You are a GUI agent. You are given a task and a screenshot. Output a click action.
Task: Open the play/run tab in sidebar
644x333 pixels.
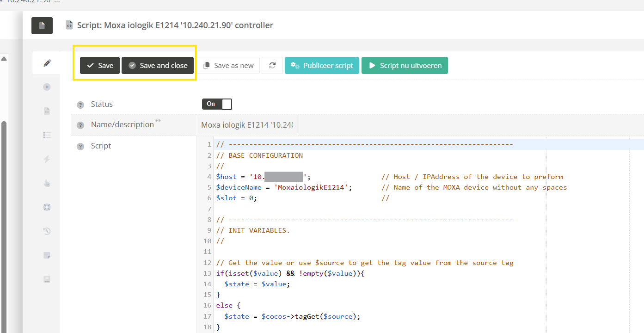point(47,87)
